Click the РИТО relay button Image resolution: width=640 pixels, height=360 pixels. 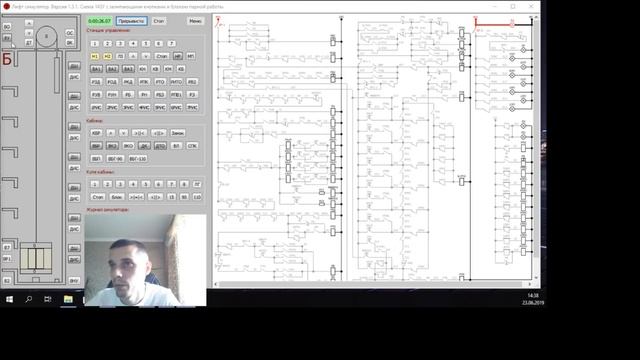tap(176, 82)
